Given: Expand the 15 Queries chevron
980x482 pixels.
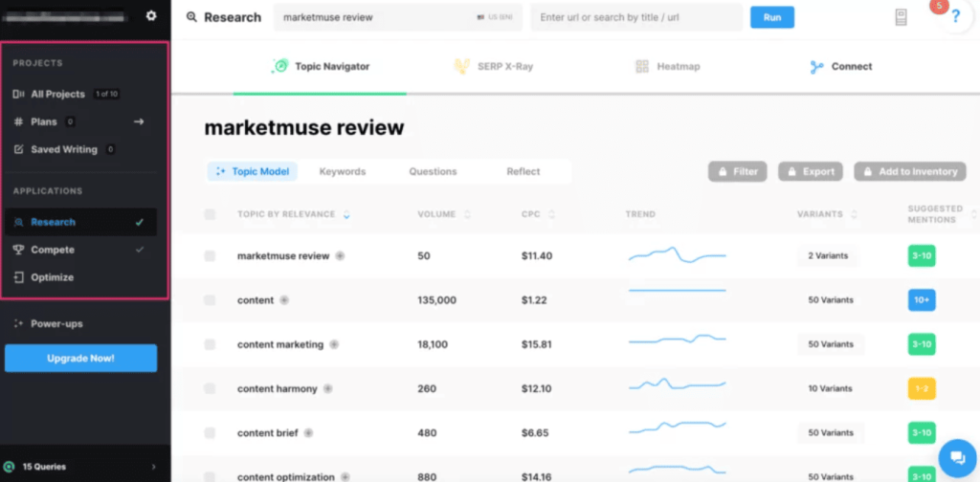Looking at the screenshot, I should 153,467.
